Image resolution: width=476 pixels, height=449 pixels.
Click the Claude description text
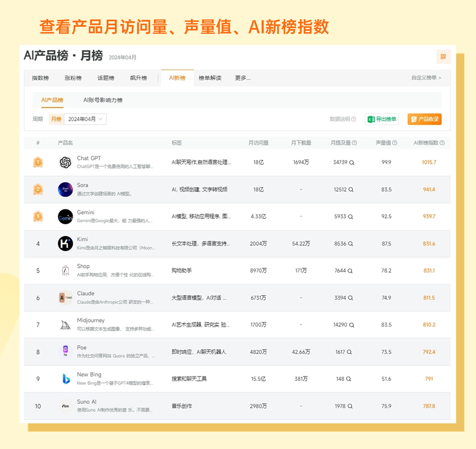pyautogui.click(x=115, y=302)
